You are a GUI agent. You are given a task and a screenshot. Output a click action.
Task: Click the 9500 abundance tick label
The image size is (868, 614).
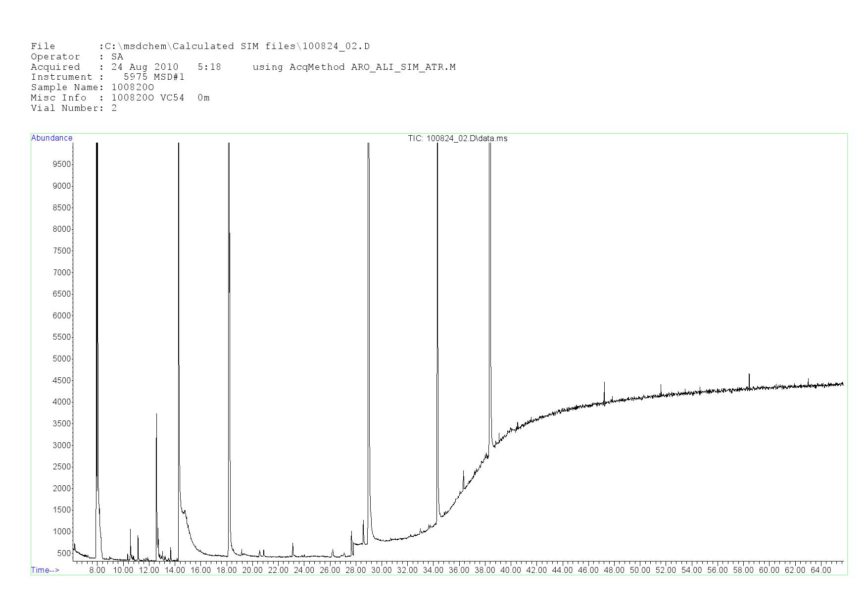(x=61, y=164)
